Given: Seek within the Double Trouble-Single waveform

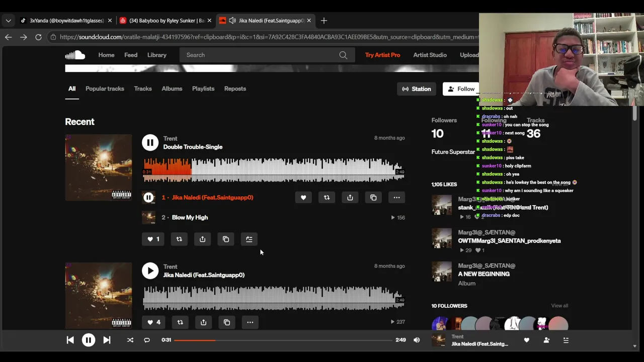Looking at the screenshot, I should [x=273, y=170].
